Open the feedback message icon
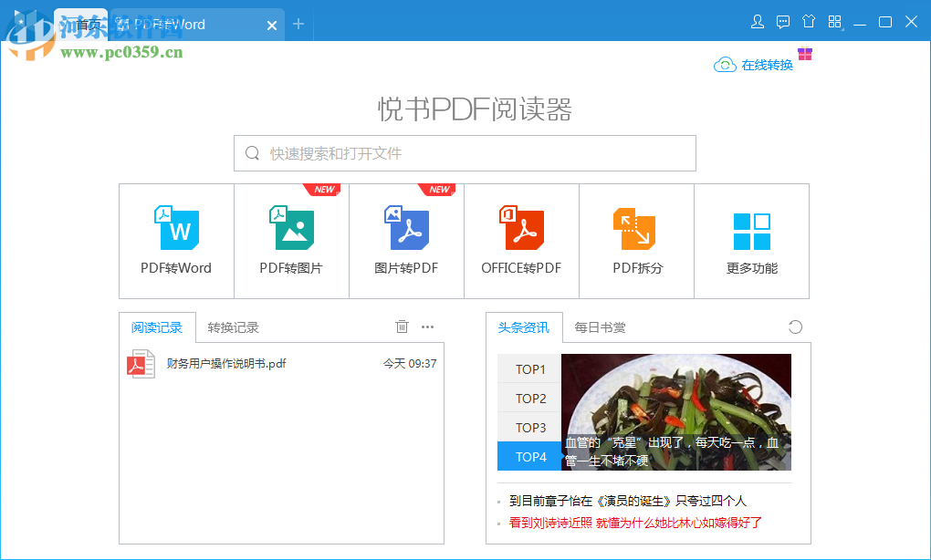Image resolution: width=931 pixels, height=560 pixels. pyautogui.click(x=782, y=21)
